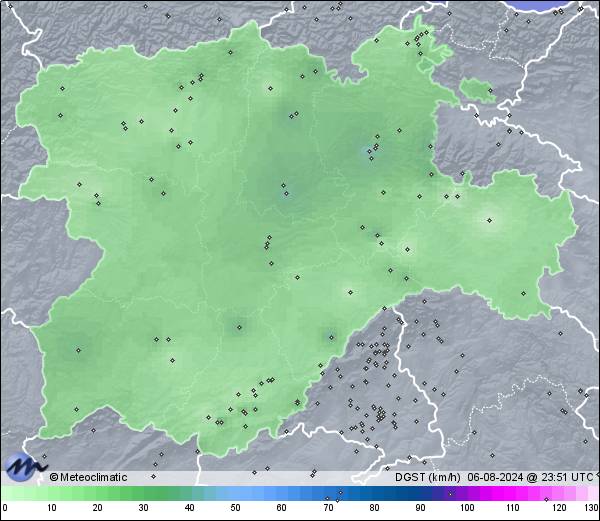This screenshot has height=521, width=600.
Task: Click the bright white-green spot on the eastern region
Action: point(489,221)
